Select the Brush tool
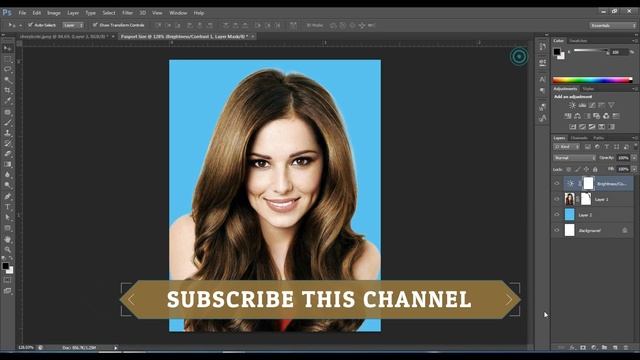The height and width of the screenshot is (360, 640). [7, 122]
